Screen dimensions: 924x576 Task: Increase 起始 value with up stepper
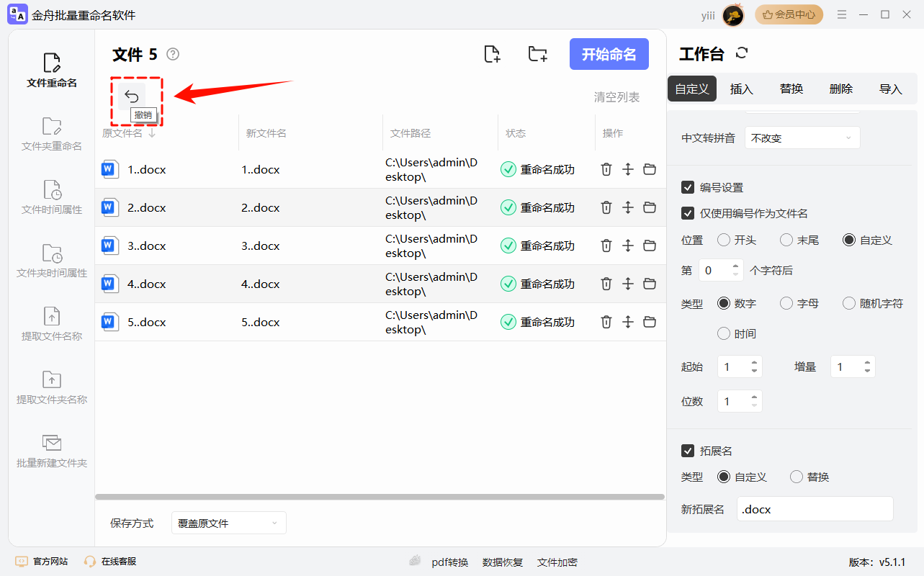pos(755,362)
